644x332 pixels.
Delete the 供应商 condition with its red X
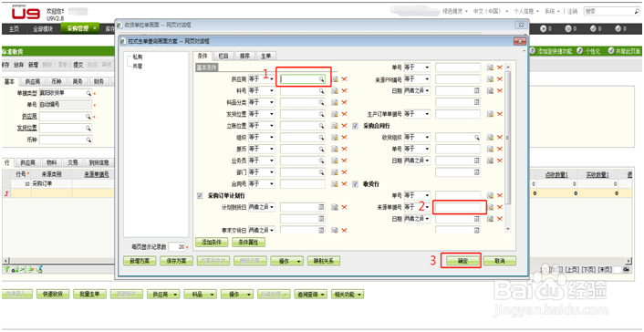pos(345,78)
